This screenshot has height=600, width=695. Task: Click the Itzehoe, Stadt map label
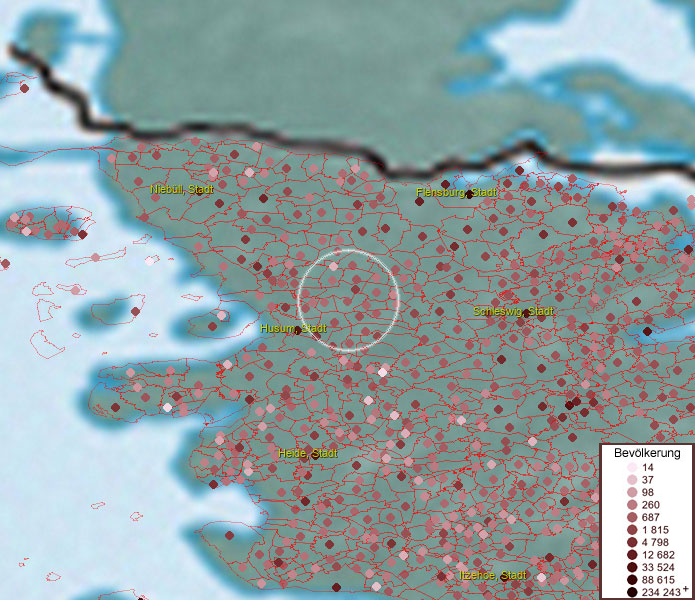492,575
